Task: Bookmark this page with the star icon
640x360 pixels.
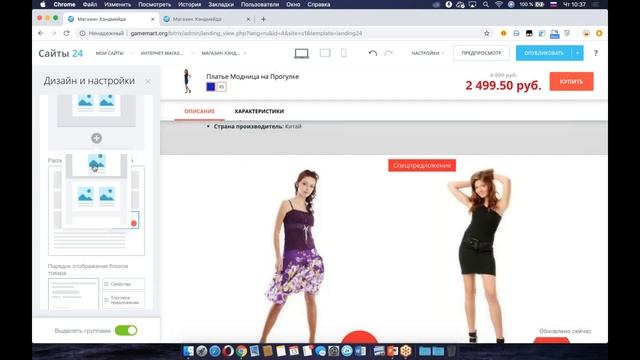Action: coord(487,33)
